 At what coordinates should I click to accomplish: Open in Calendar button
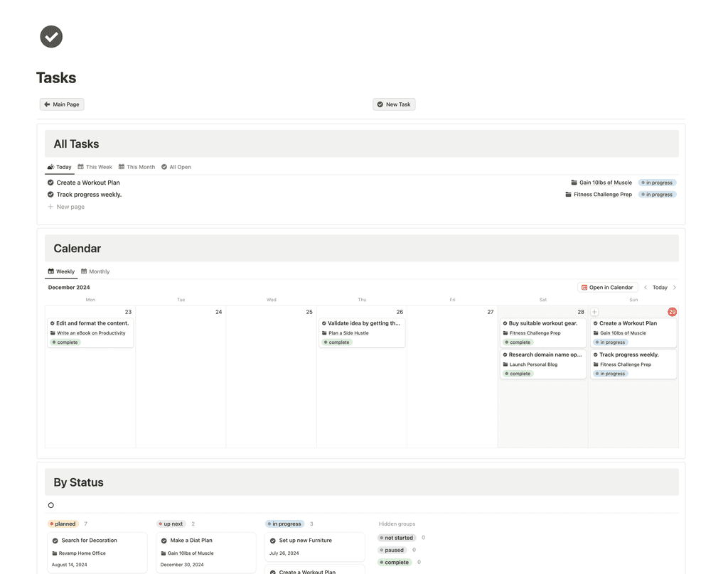[x=607, y=287]
